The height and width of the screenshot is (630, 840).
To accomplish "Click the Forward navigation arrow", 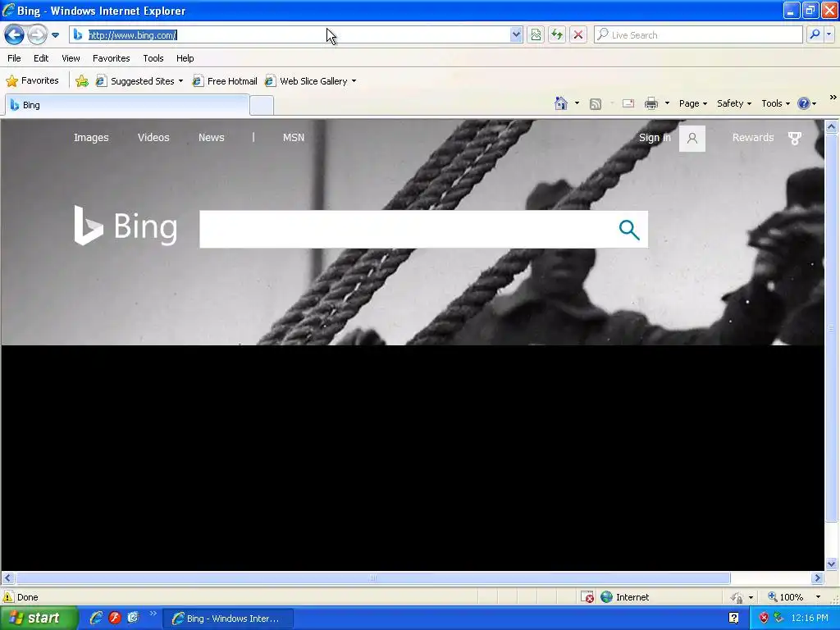I will click(x=37, y=35).
